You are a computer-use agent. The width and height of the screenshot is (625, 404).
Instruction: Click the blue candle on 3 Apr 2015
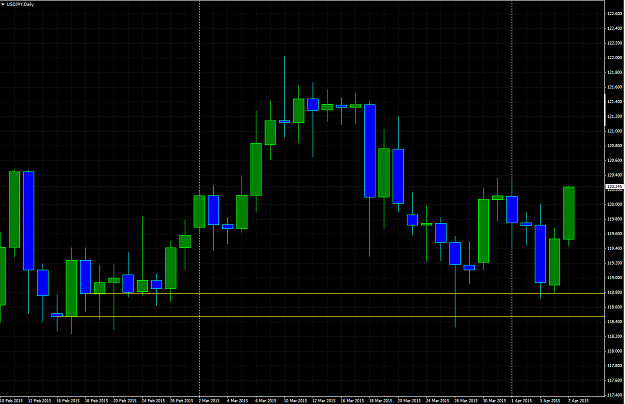point(540,254)
